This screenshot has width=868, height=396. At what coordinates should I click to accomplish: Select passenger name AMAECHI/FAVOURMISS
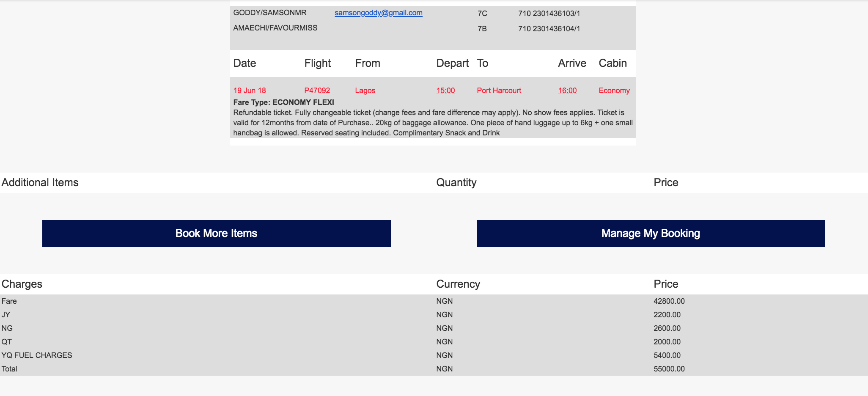275,28
